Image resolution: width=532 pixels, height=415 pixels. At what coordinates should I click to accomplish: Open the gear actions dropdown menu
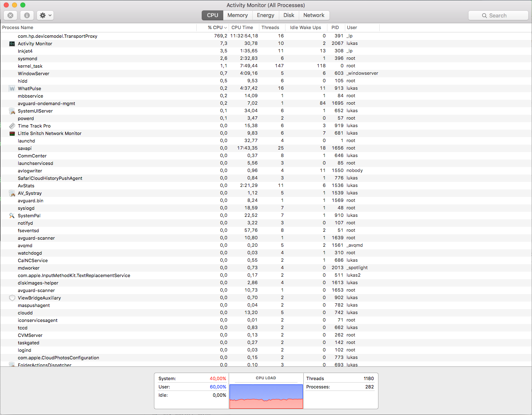click(x=45, y=15)
